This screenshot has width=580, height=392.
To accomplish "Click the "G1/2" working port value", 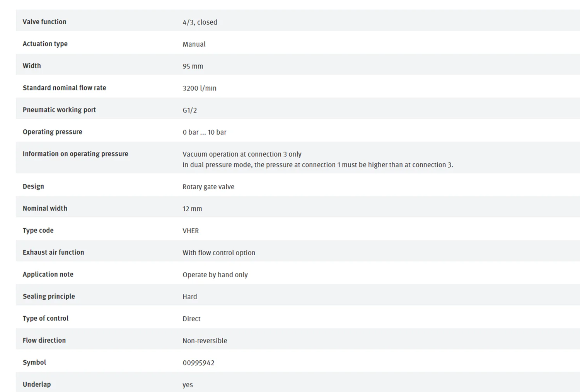I will coord(189,110).
